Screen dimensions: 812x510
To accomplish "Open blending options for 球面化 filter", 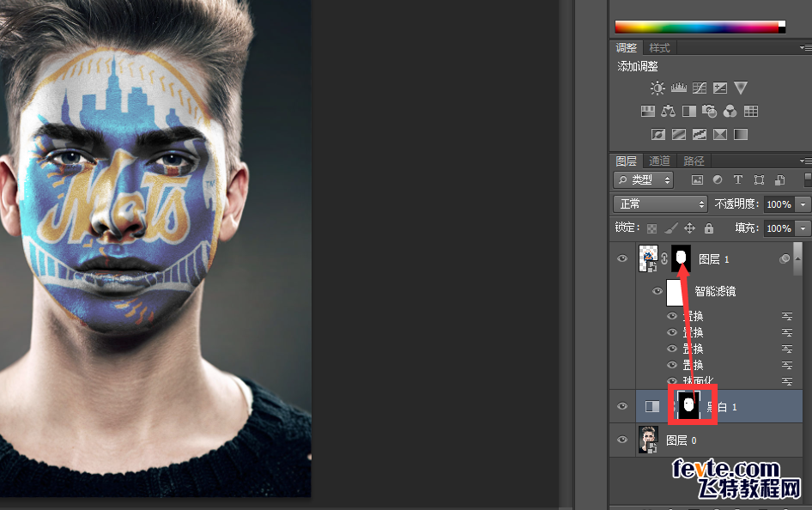I will pos(787,381).
